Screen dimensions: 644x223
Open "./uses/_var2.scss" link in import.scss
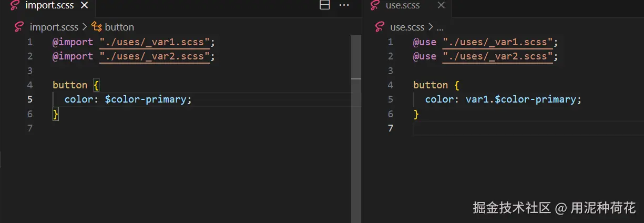154,56
